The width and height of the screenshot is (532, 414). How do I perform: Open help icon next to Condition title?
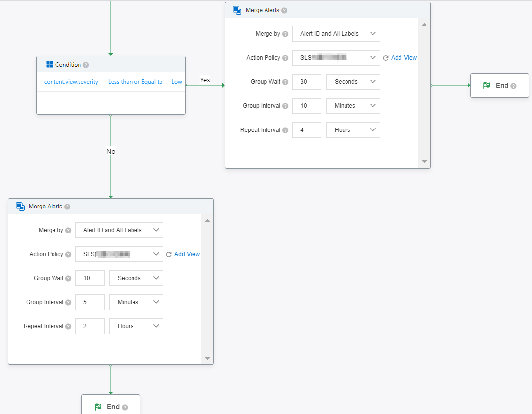(x=86, y=65)
